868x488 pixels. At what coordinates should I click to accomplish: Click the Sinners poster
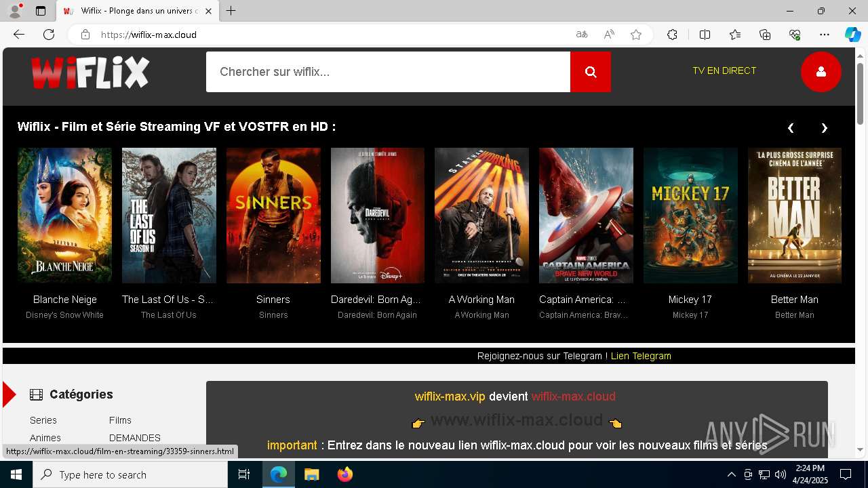[273, 216]
